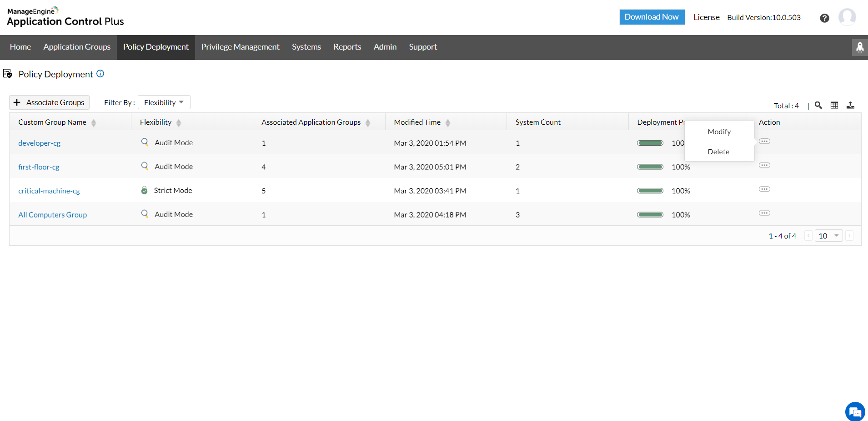Click the help question mark icon

tap(824, 18)
